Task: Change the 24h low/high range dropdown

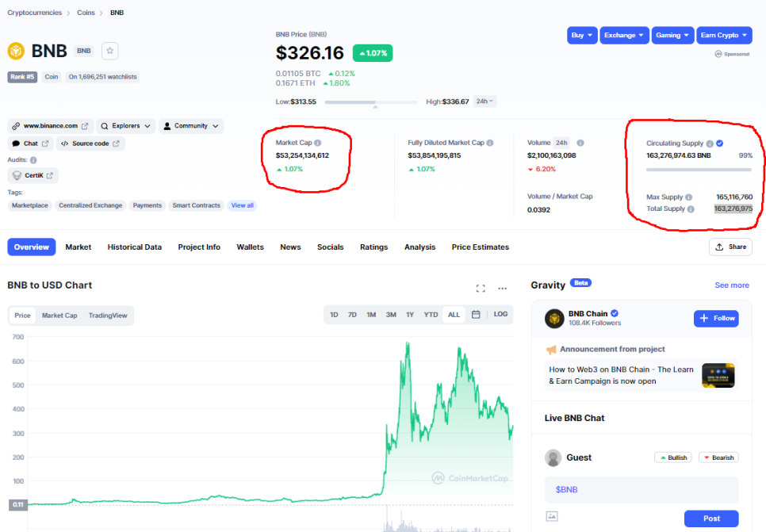Action: click(484, 101)
